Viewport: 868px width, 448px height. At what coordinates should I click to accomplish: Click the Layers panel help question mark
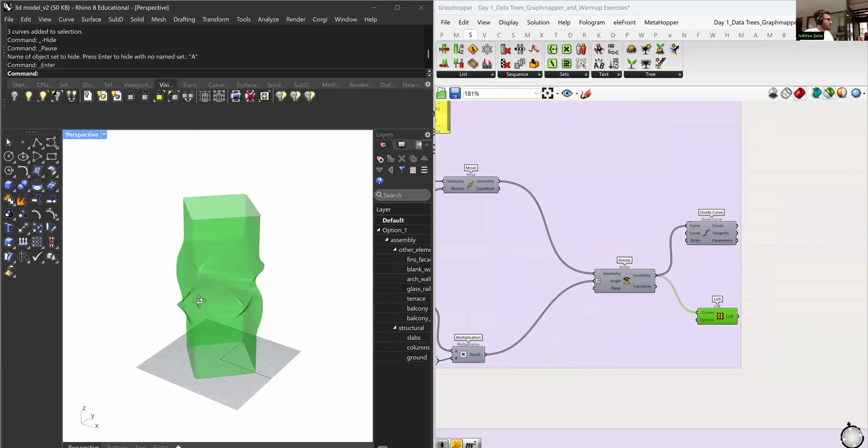[380, 181]
